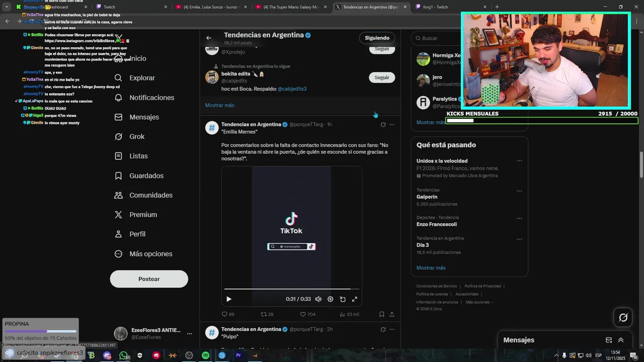Open more options for Galperin trend
The image size is (644, 362).
(x=519, y=191)
